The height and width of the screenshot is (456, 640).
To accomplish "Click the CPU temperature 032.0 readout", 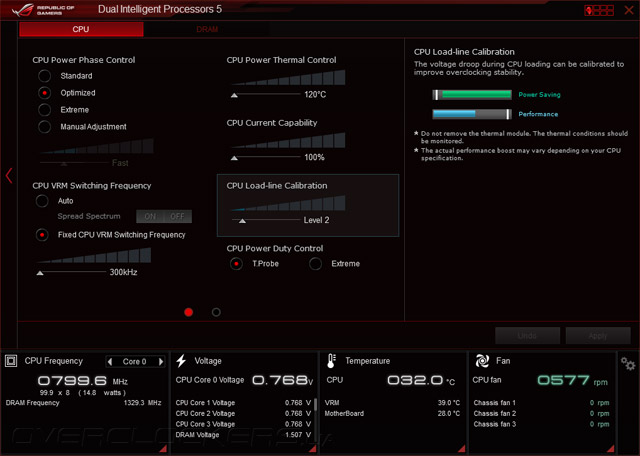I will tap(421, 380).
